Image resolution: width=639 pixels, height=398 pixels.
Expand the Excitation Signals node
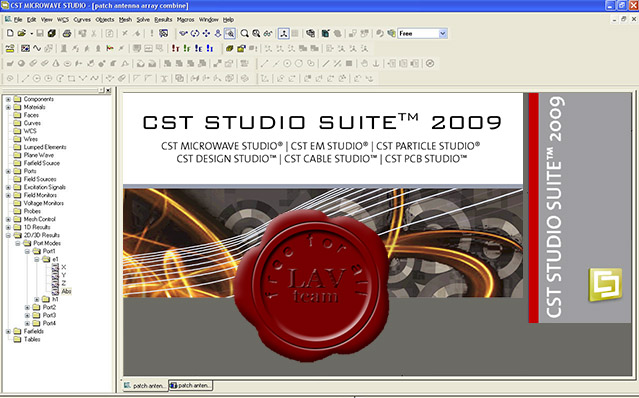[x=8, y=187]
